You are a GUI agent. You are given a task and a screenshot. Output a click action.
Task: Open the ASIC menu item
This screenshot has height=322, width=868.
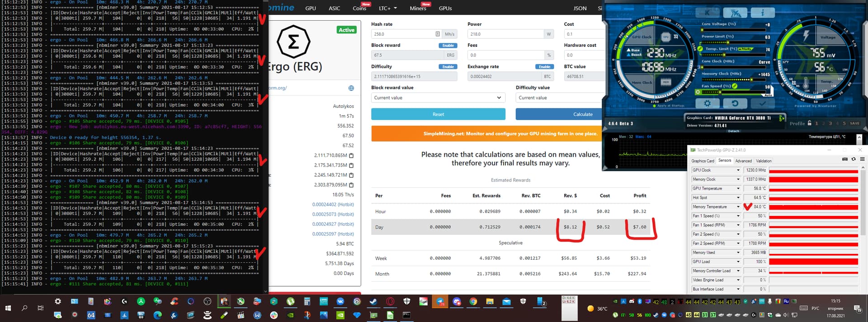pos(335,8)
